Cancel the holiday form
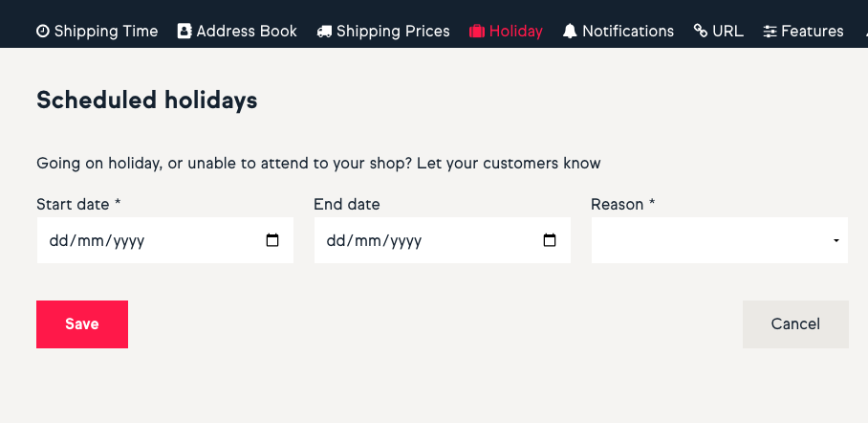Viewport: 868px width, 423px height. tap(795, 324)
